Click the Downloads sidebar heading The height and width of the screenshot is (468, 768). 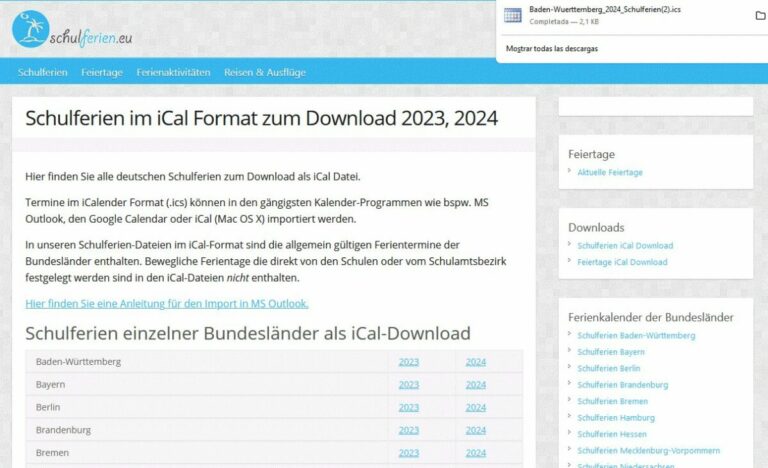596,227
